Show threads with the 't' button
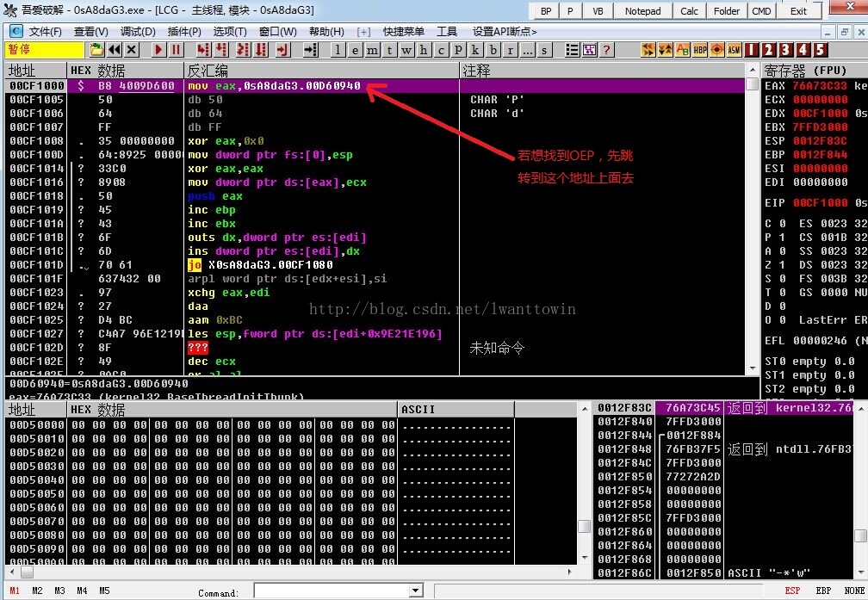This screenshot has width=868, height=600. pyautogui.click(x=389, y=50)
